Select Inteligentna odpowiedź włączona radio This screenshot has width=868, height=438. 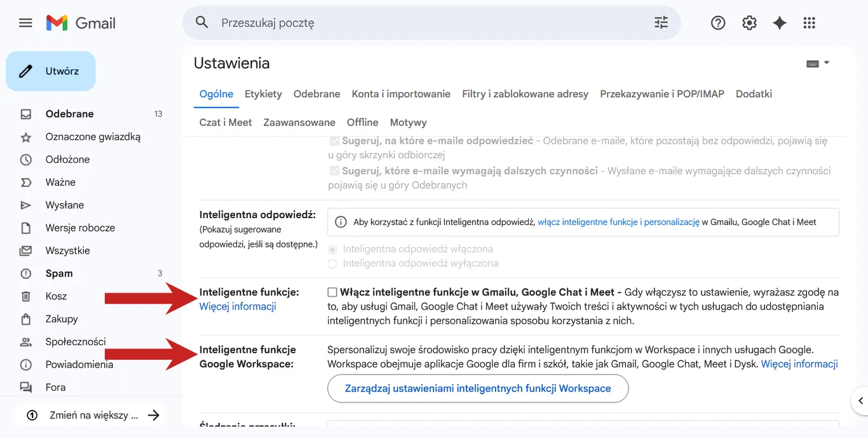point(332,249)
